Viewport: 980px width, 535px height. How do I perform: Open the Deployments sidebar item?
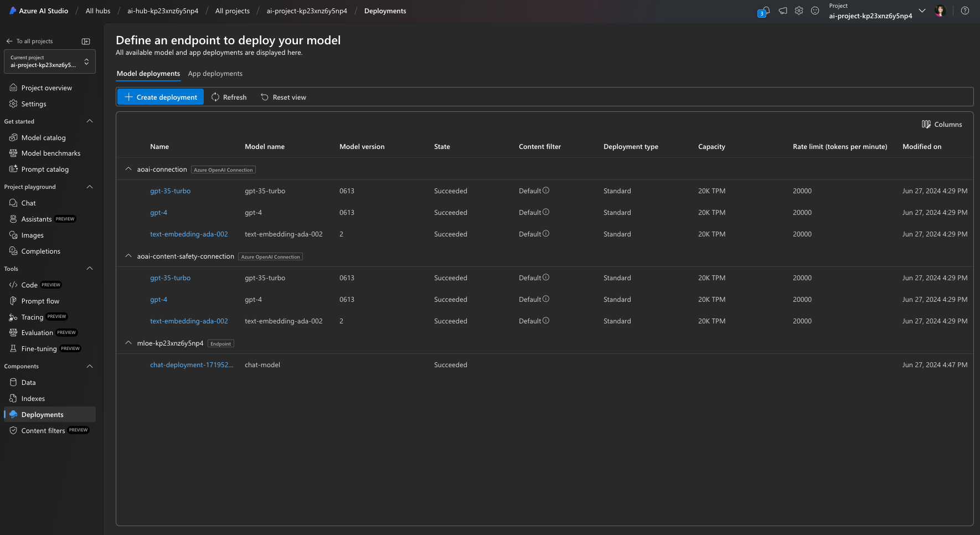pos(50,414)
